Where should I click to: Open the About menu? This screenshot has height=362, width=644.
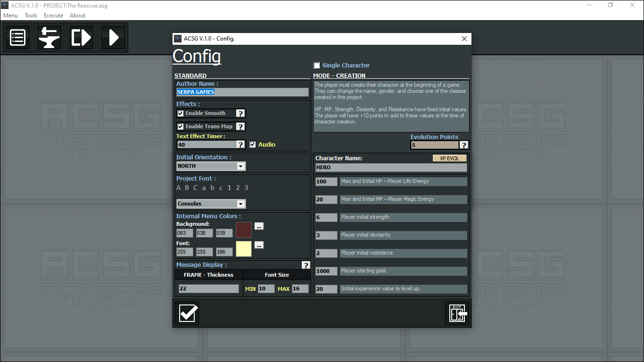pos(78,16)
